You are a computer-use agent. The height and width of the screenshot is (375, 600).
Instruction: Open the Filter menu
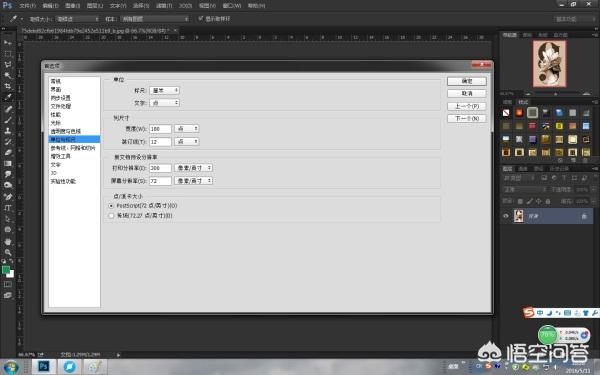pos(164,6)
